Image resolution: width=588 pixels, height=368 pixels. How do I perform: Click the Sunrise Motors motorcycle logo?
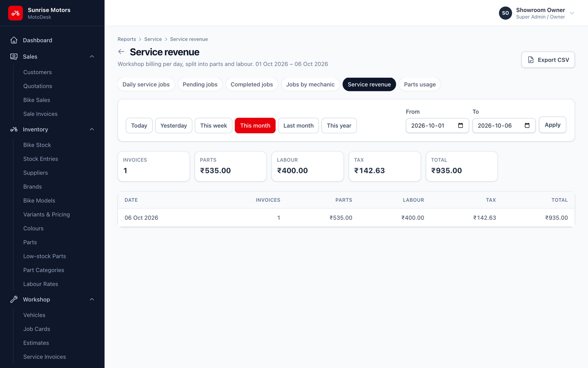[x=15, y=13]
